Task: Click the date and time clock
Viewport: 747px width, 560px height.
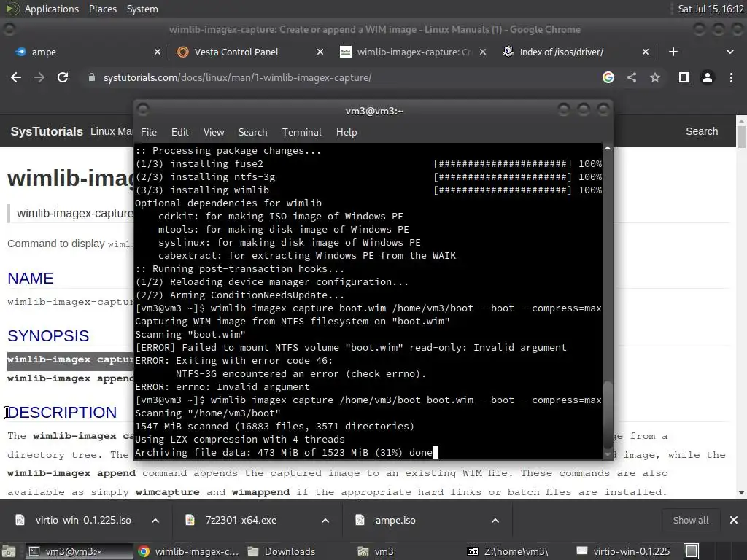Action: [711, 9]
